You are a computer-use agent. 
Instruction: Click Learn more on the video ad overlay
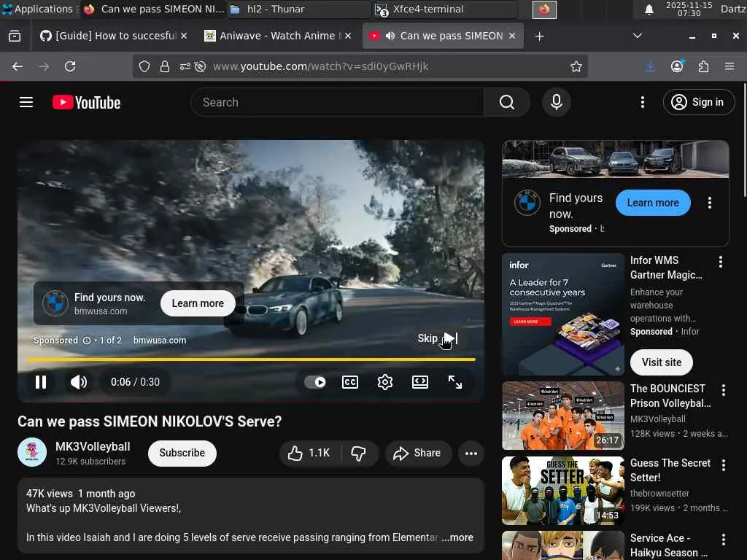click(x=198, y=303)
